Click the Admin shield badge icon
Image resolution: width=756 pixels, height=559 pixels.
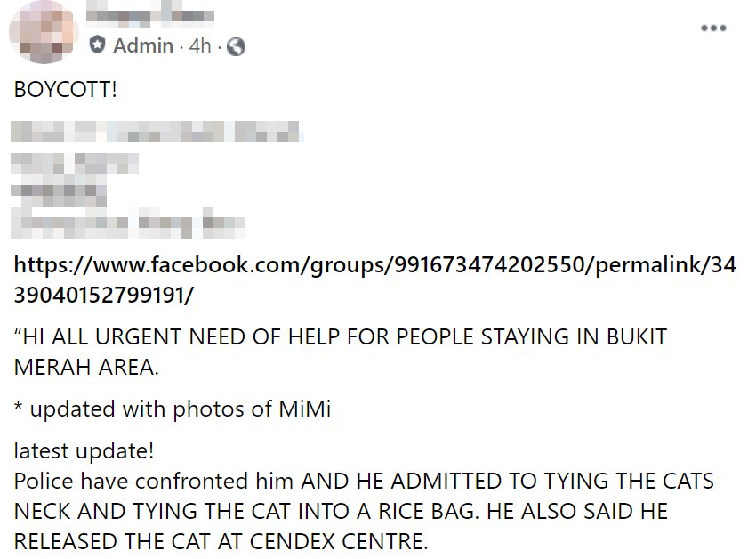click(x=98, y=45)
